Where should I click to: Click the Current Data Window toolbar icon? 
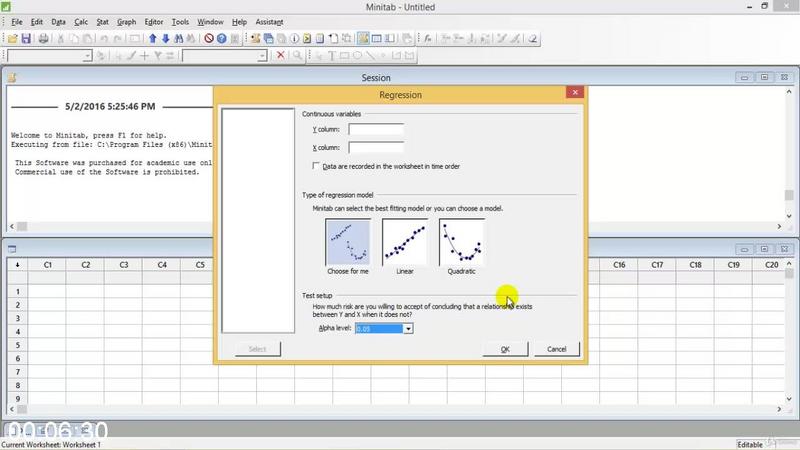(377, 39)
